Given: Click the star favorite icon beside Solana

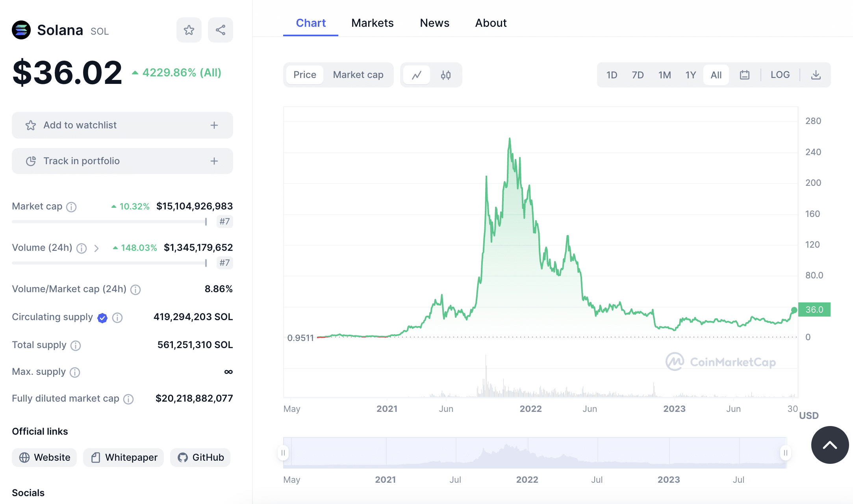Looking at the screenshot, I should tap(189, 30).
